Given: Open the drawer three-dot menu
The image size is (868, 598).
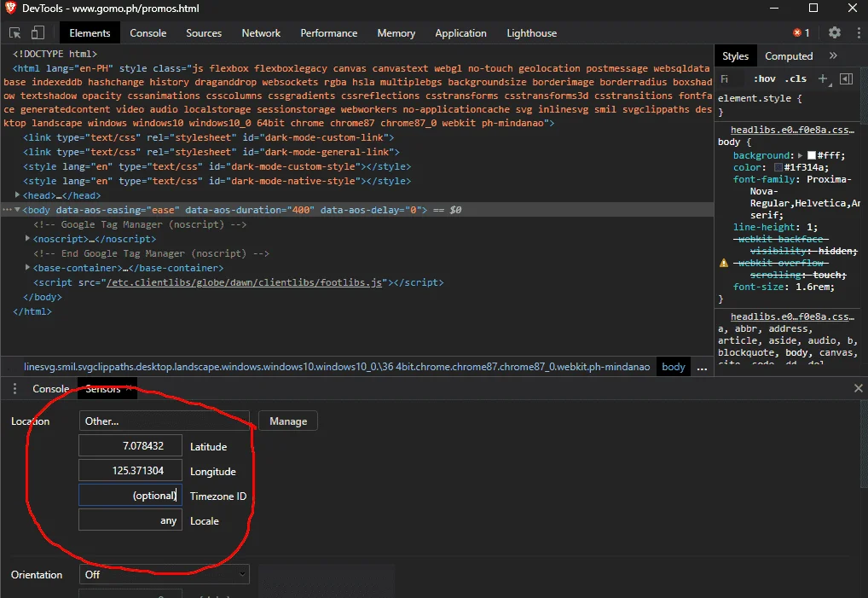Looking at the screenshot, I should click(x=15, y=389).
